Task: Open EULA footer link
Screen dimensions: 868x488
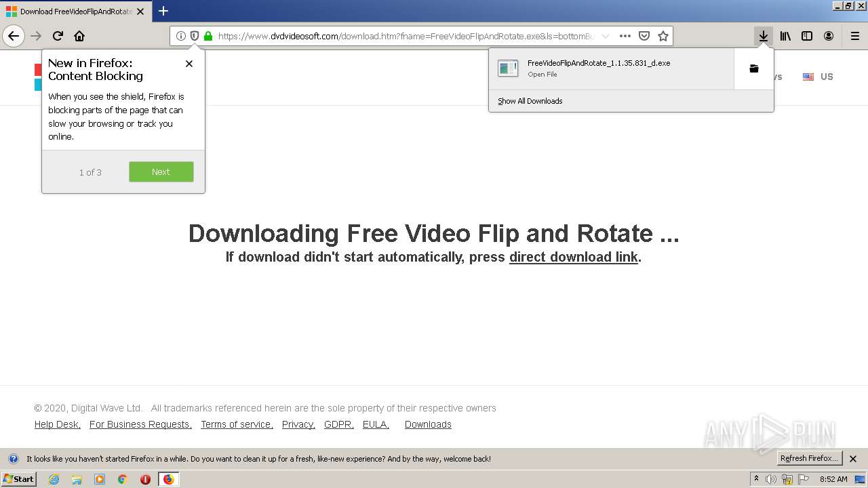Action: point(376,424)
